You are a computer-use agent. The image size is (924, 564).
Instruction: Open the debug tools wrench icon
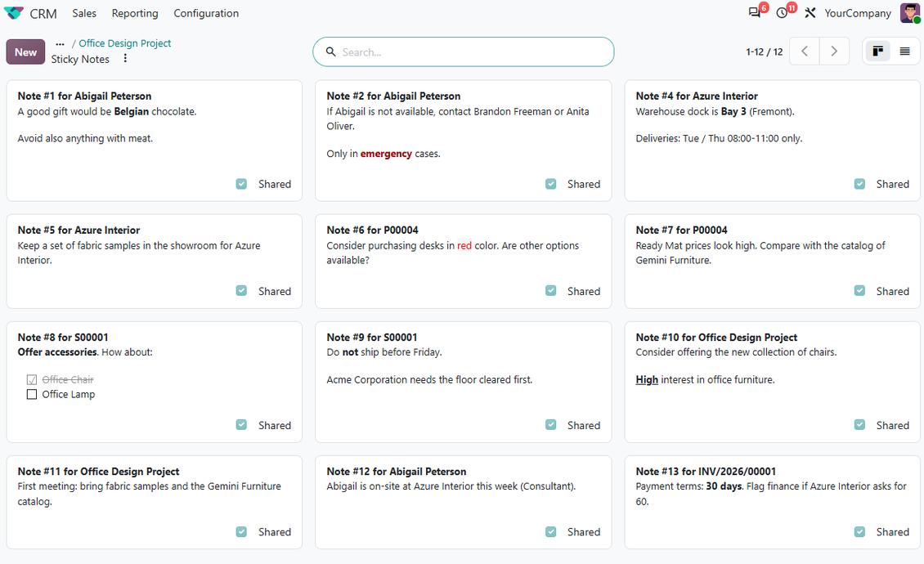coord(810,13)
